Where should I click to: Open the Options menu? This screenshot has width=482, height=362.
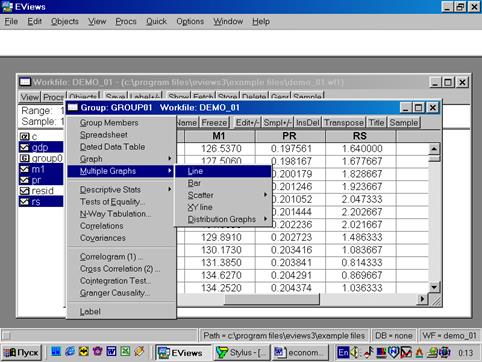(190, 21)
